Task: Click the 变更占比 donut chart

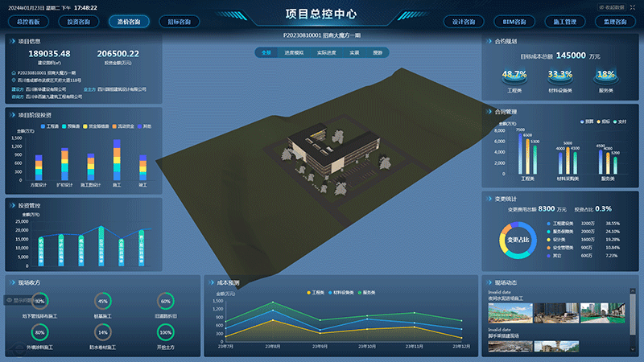Action: coord(515,241)
